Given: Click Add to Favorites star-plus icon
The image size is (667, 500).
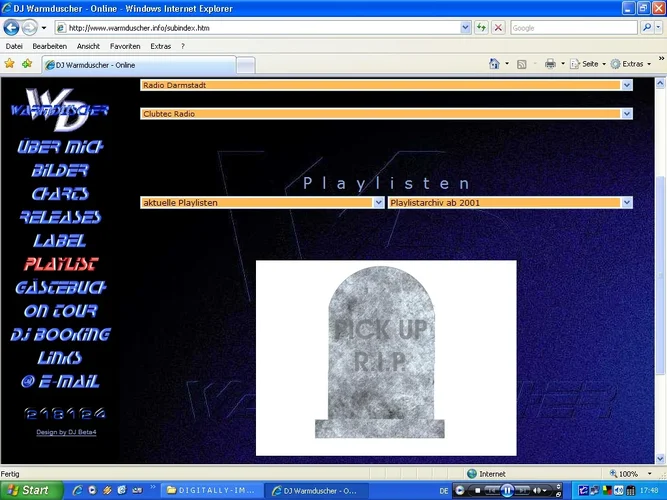Looking at the screenshot, I should pos(27,64).
